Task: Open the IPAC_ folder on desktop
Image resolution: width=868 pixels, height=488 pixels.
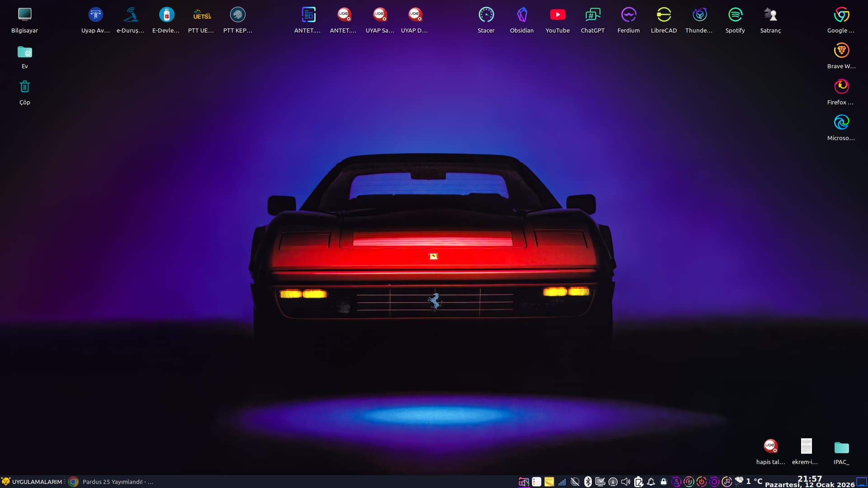Action: (x=841, y=448)
